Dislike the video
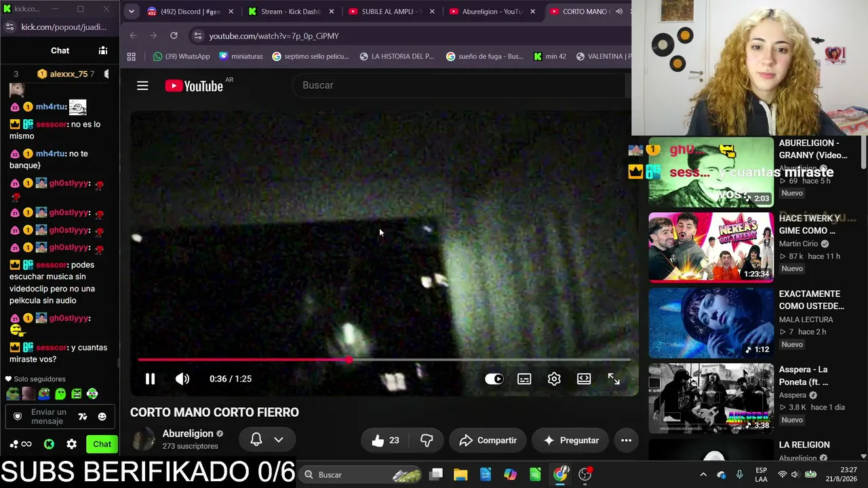The width and height of the screenshot is (868, 488). pos(427,441)
